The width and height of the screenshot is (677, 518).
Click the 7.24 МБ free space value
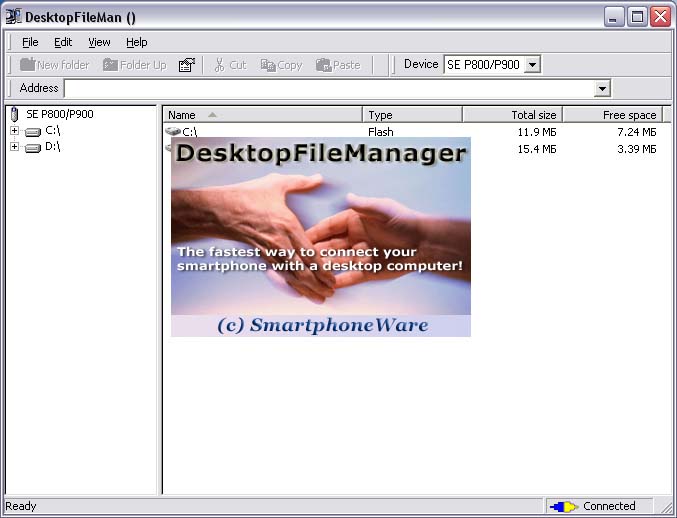click(x=636, y=132)
